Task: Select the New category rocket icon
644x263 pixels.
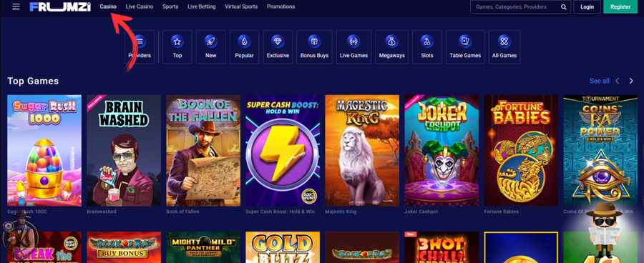Action: [x=210, y=41]
